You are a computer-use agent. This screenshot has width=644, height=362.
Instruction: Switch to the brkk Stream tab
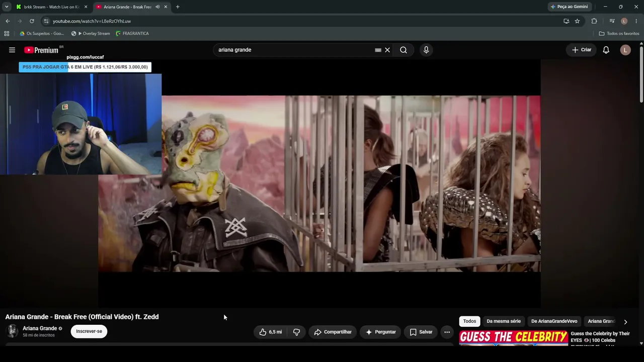[52, 7]
